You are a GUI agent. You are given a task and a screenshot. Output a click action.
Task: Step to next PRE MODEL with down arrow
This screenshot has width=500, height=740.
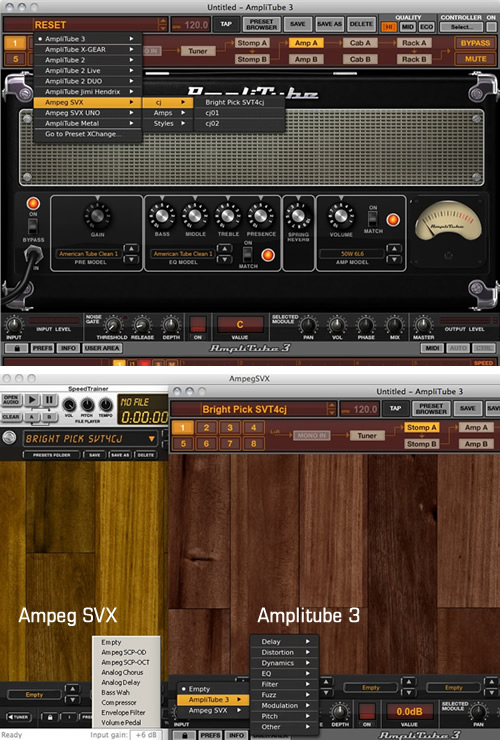click(131, 259)
